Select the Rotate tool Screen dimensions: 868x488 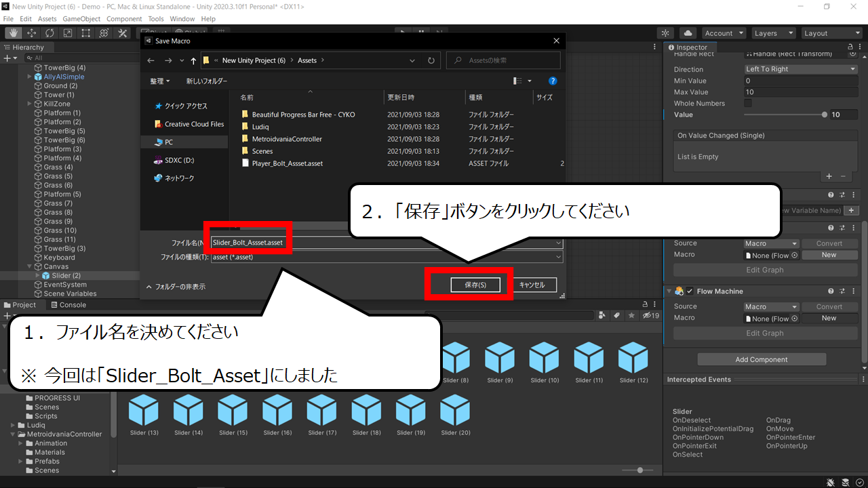point(50,33)
